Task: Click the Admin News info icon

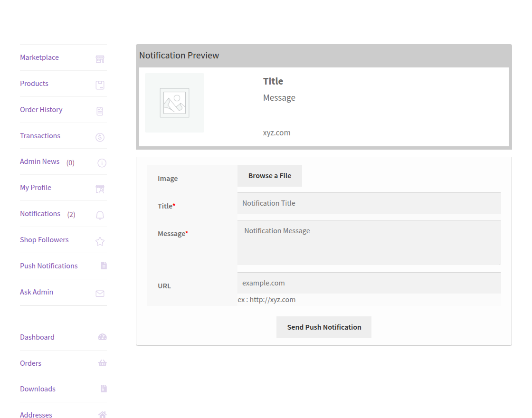Action: 102,163
